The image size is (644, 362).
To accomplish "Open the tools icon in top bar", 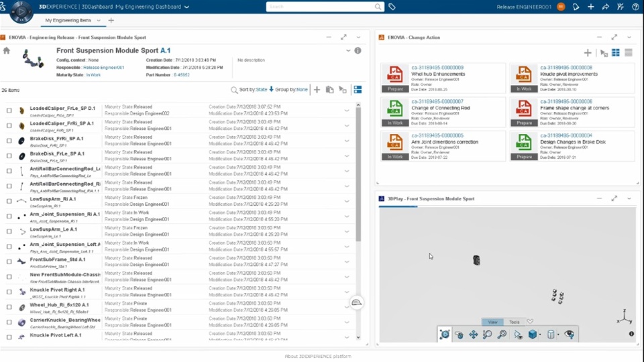I will 620,7.
